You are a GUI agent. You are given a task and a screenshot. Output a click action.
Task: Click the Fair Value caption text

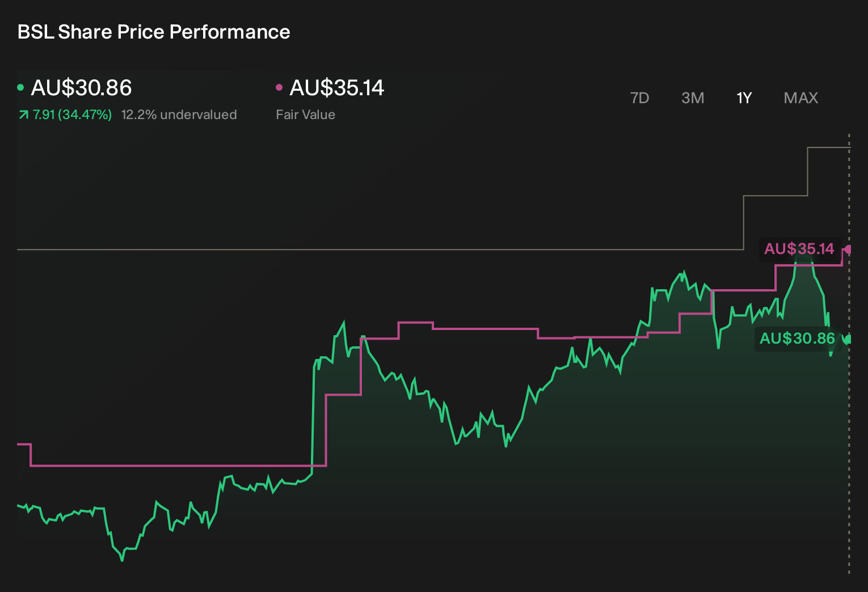(305, 115)
